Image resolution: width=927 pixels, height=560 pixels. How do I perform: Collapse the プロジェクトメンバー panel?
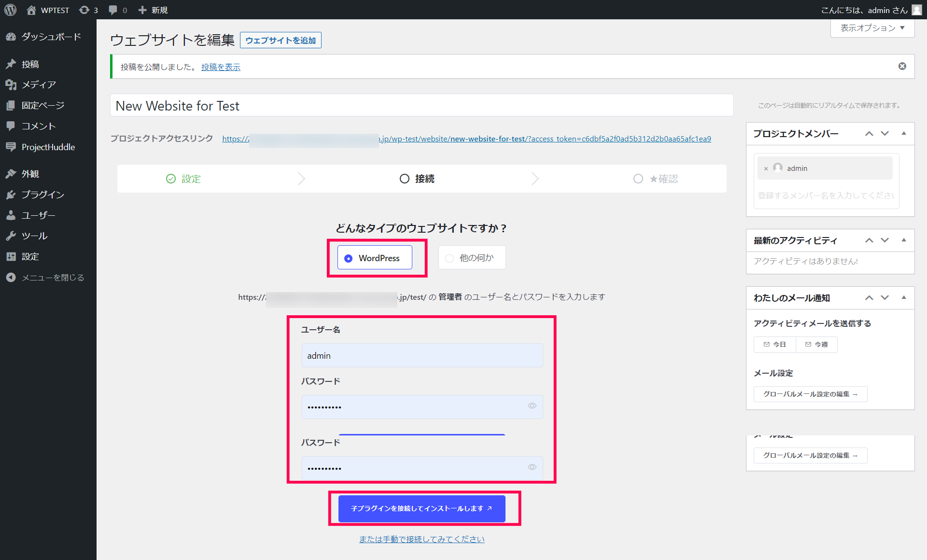(904, 134)
